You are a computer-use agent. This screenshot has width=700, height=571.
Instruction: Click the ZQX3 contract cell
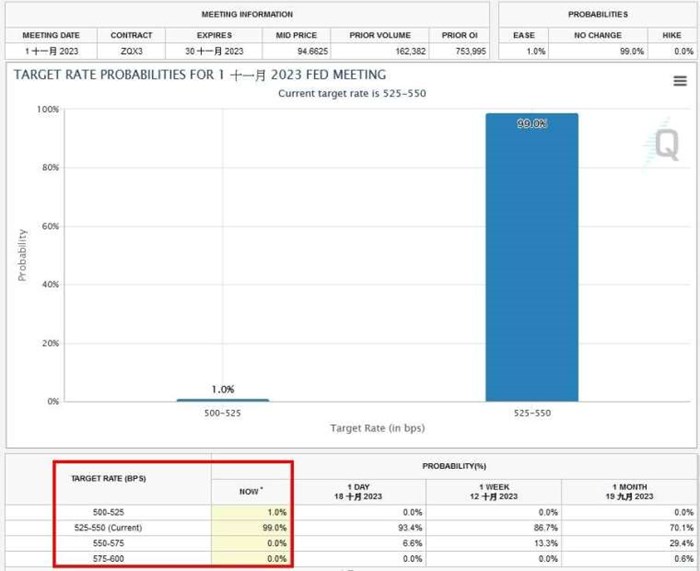tap(131, 51)
